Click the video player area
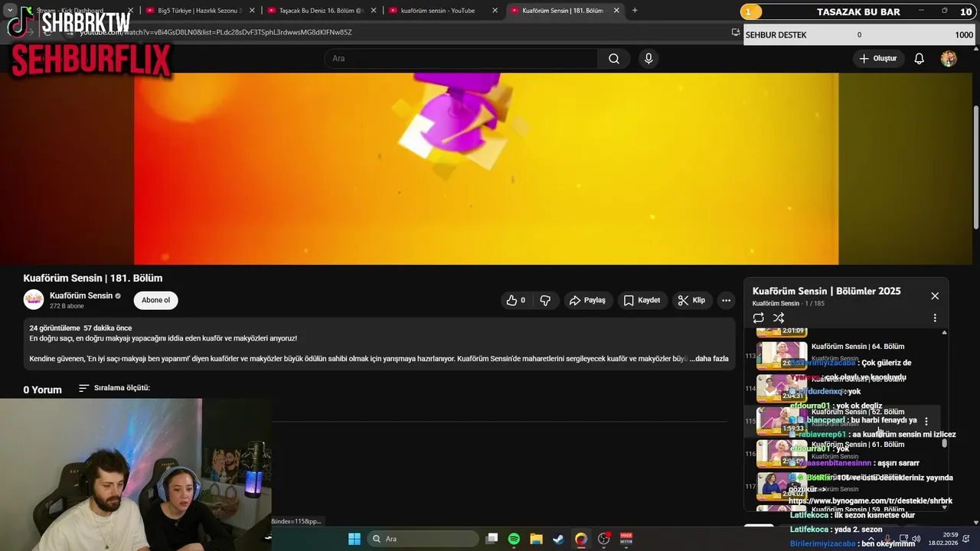Screen dimensions: 980x551 pyautogui.click(x=486, y=168)
